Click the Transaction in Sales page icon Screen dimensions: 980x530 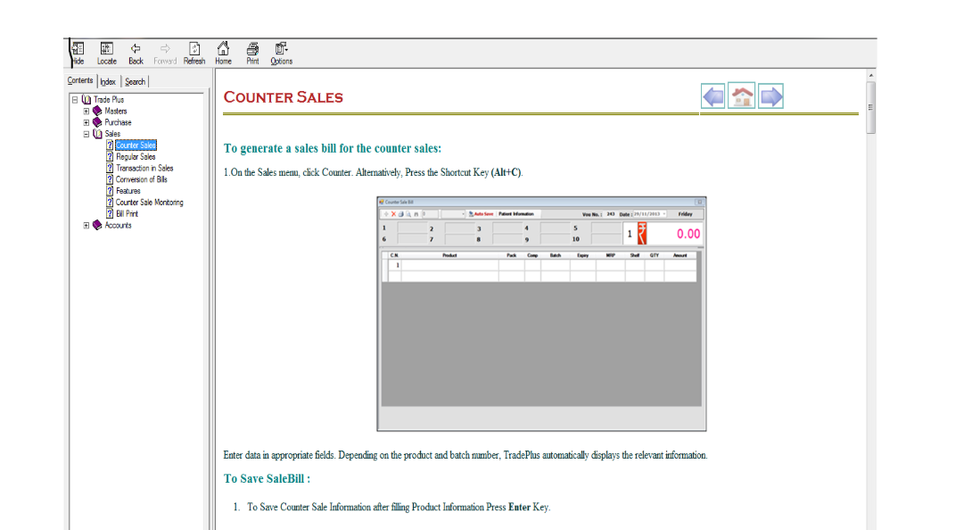110,169
